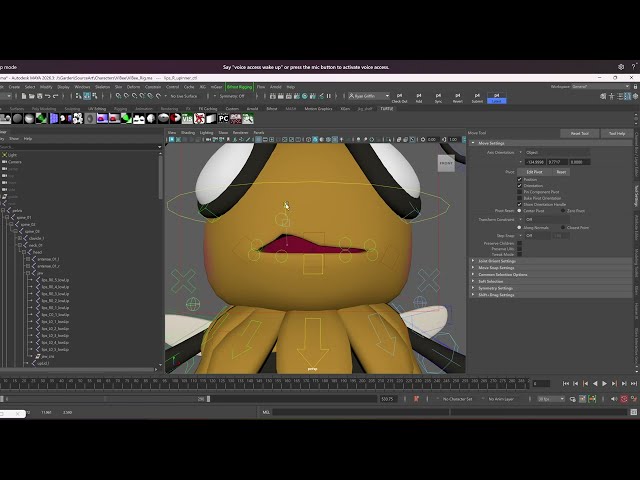Click the highlighted p4 Latest icon
This screenshot has width=640, height=480.
pos(497,98)
